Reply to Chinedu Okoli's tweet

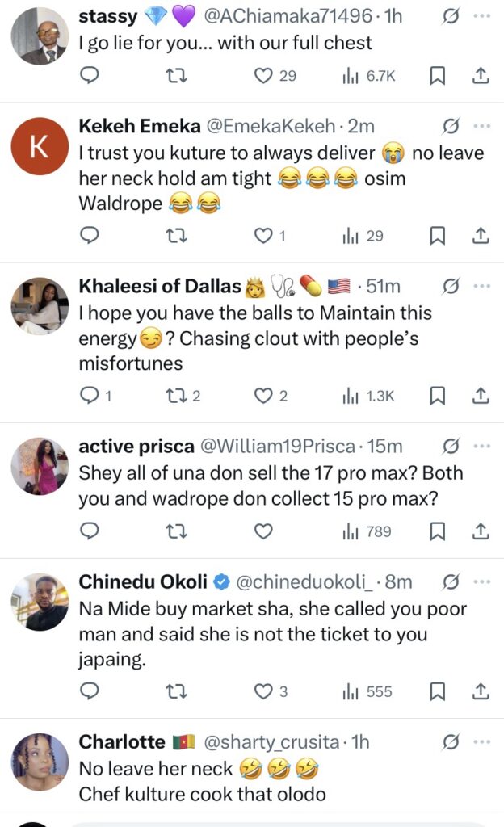click(90, 691)
